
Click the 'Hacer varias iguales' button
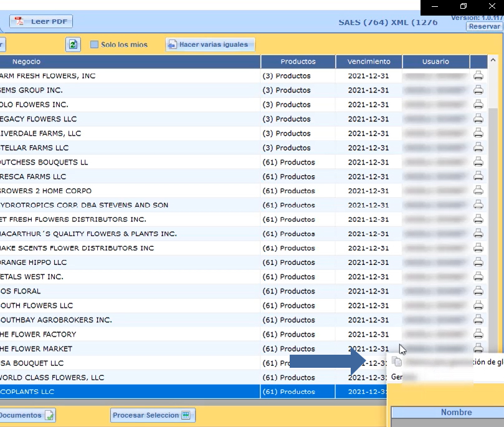click(210, 44)
